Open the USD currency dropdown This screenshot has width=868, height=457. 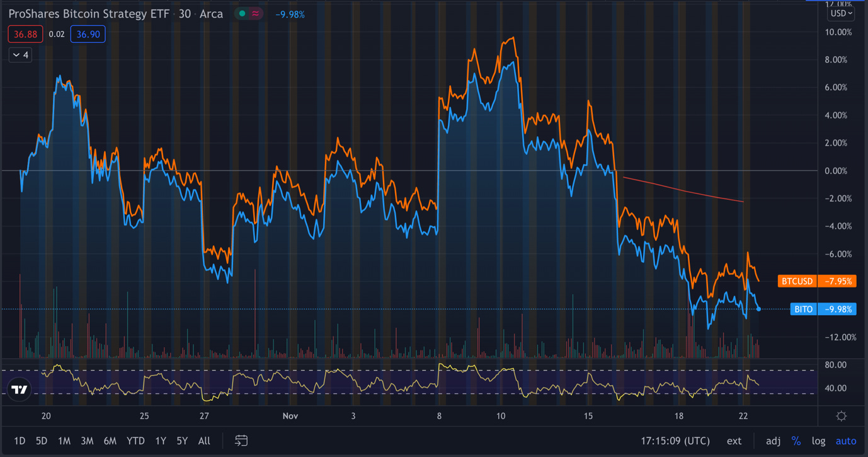pos(841,13)
